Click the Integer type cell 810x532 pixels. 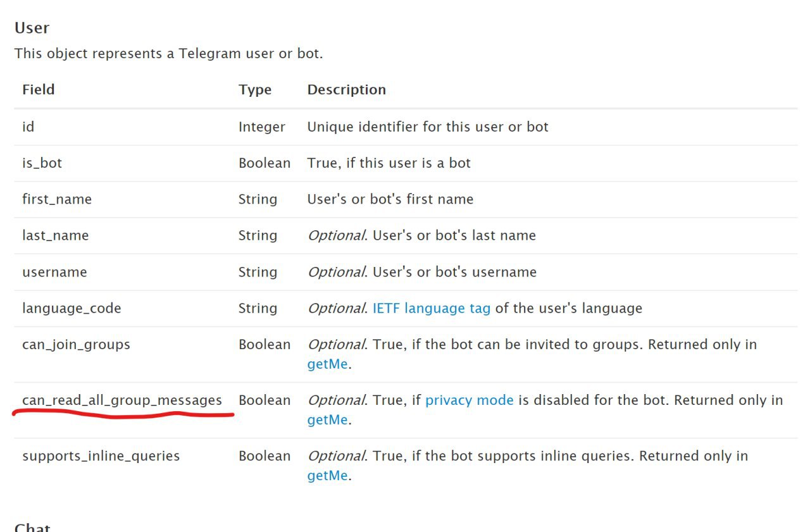pyautogui.click(x=262, y=127)
